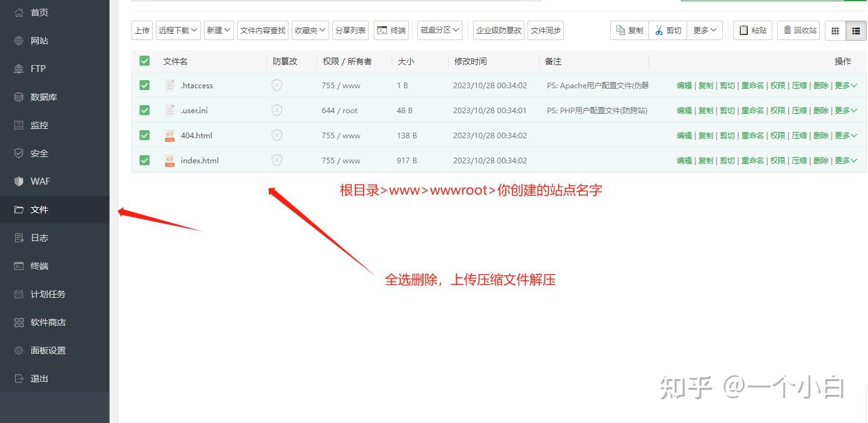868x423 pixels.
Task: Uncheck the .user.ini file checkbox
Action: (145, 110)
